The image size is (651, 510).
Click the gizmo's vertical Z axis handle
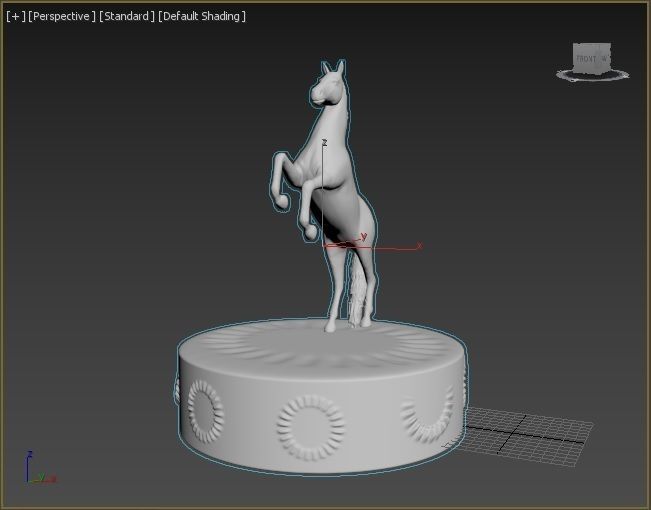323,191
